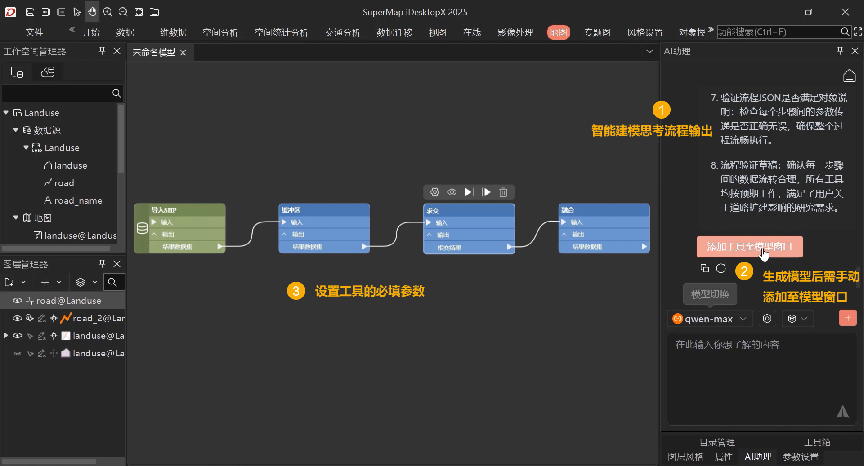Regenerate AI response with refresh icon
Viewport: 868px width, 466px height.
pos(721,268)
